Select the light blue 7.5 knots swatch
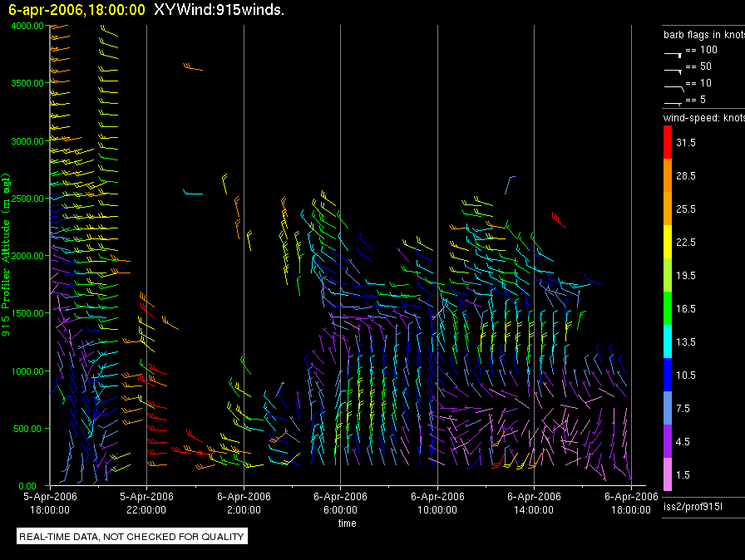The height and width of the screenshot is (560, 745). coord(668,408)
